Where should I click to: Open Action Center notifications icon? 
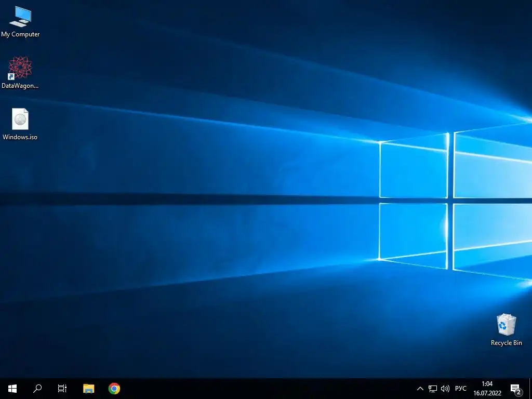coord(516,389)
